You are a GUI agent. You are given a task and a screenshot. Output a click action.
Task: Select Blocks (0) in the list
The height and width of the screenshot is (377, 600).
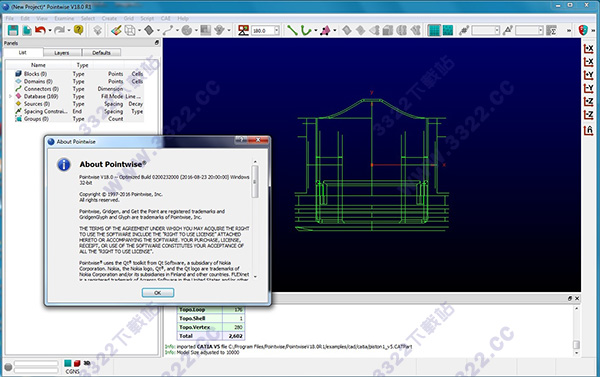35,74
